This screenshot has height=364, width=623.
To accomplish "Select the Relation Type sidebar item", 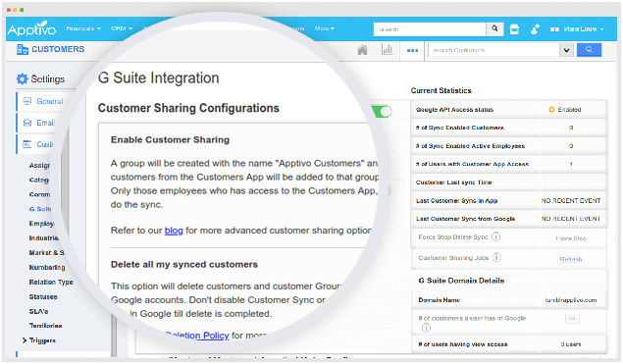I will click(x=51, y=283).
